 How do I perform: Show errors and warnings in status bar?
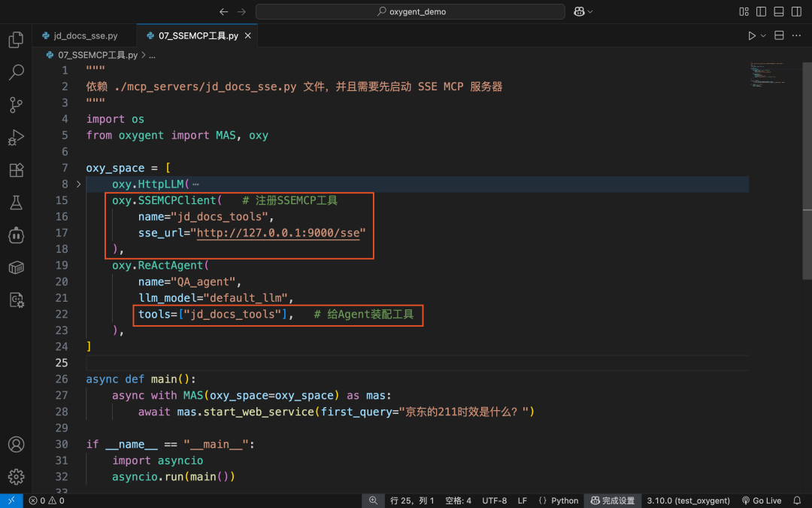[47, 500]
